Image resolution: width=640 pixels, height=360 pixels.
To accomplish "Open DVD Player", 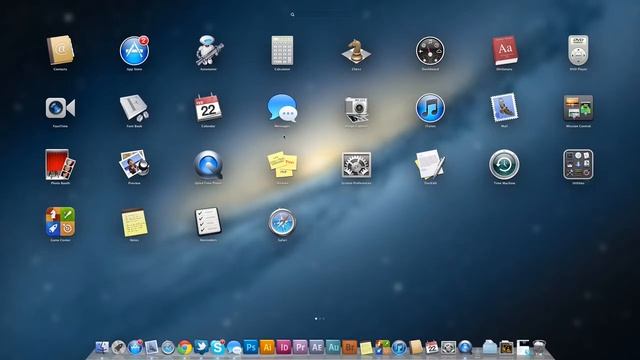I will (x=578, y=50).
